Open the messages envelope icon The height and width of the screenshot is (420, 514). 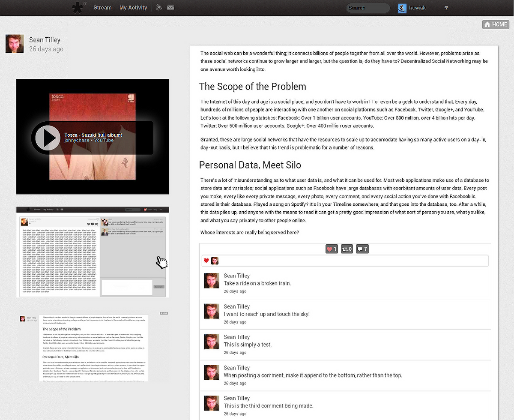171,8
